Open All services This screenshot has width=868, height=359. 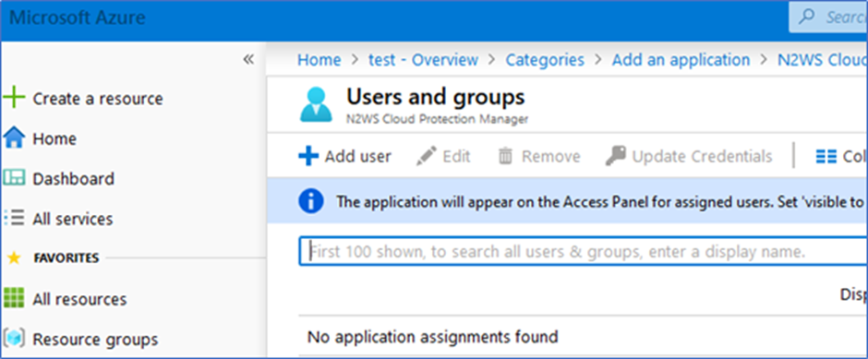[73, 219]
